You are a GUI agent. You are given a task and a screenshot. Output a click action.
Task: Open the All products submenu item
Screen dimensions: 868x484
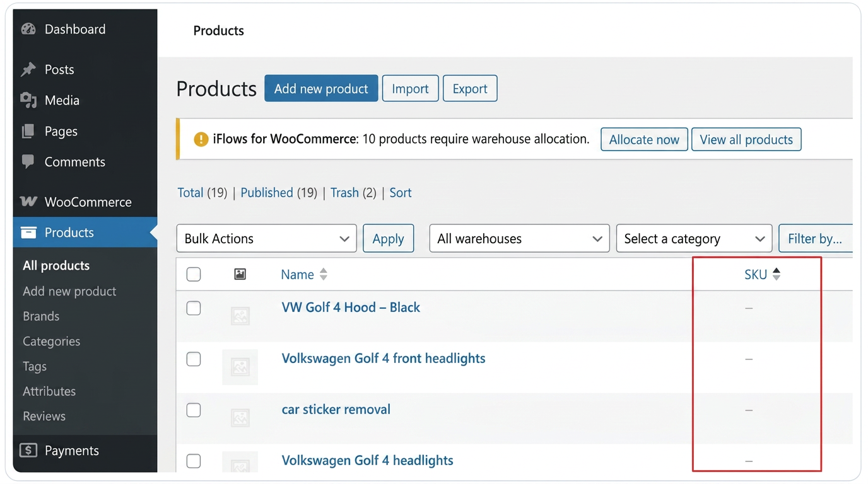(x=56, y=265)
